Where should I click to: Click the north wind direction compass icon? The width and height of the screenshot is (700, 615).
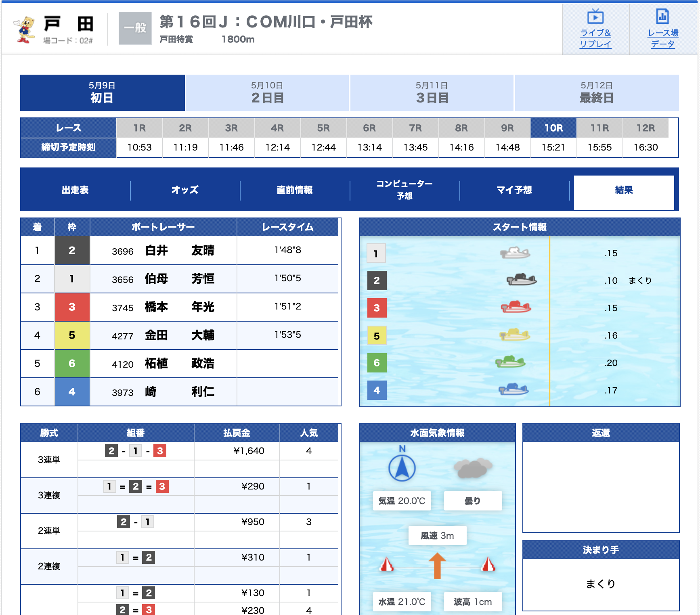(402, 468)
